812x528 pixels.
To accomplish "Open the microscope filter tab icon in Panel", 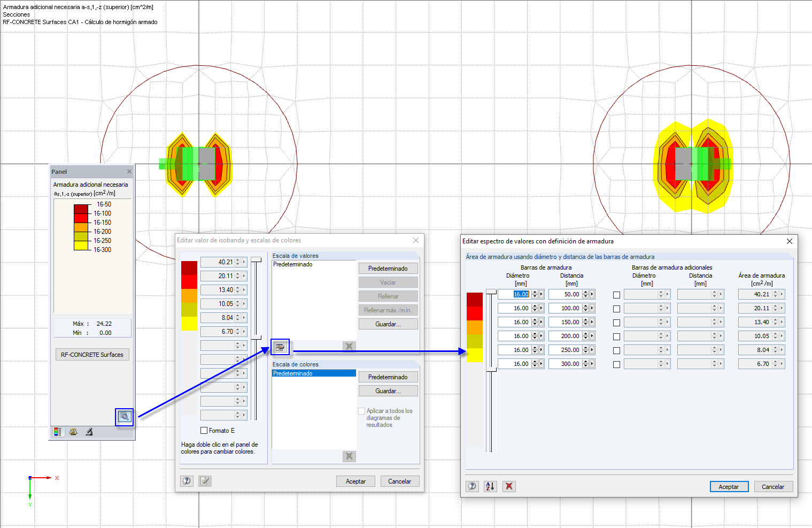I will 89,432.
